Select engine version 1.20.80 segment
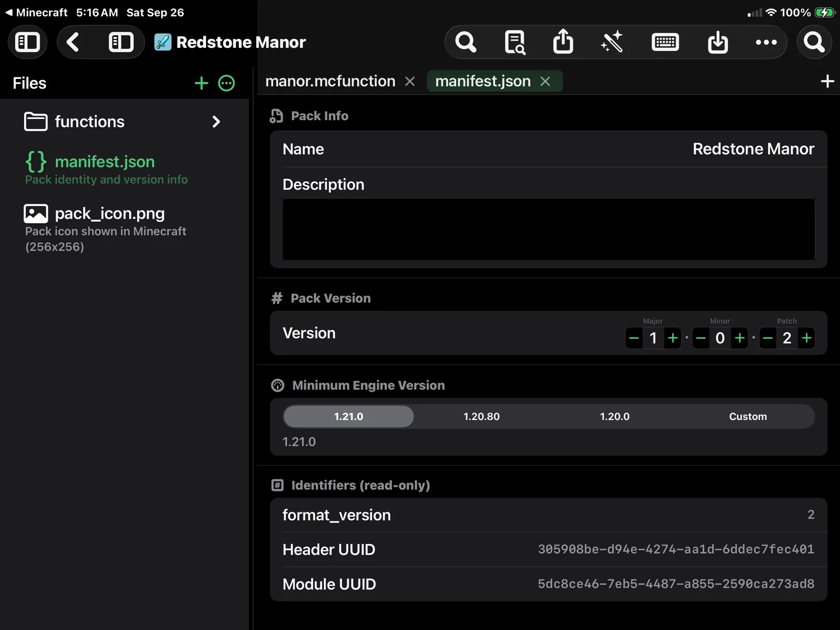The height and width of the screenshot is (630, 840). 481,416
